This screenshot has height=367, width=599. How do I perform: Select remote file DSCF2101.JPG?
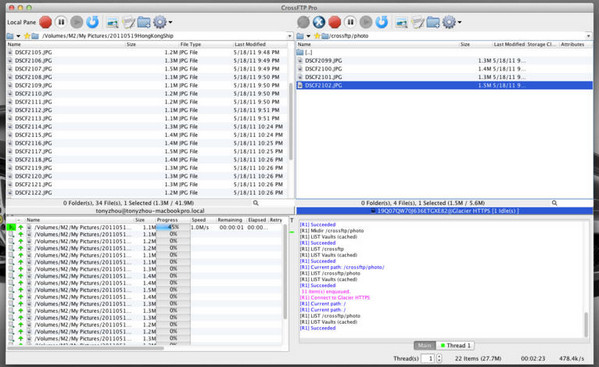[444, 77]
